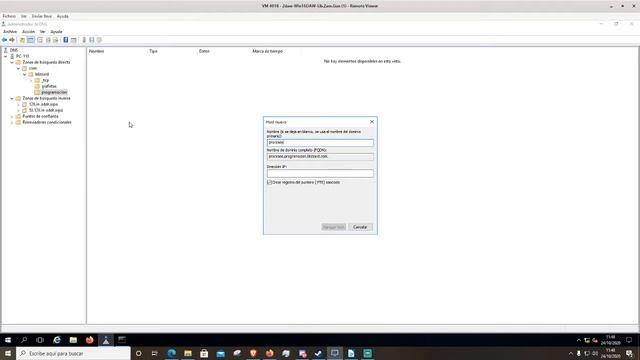Viewport: 640px width, 360px height.
Task: Open Enviar tecla menu in Remote Viewer
Action: coord(42,16)
